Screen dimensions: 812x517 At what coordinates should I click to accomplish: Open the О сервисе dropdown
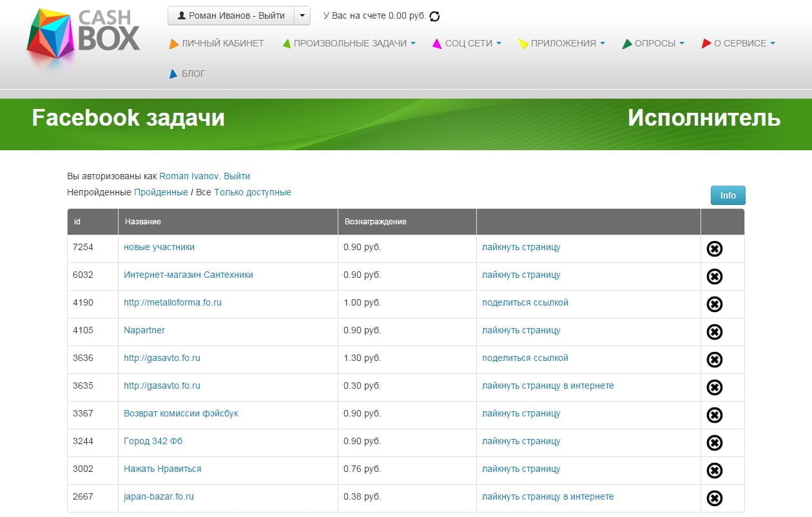(739, 43)
